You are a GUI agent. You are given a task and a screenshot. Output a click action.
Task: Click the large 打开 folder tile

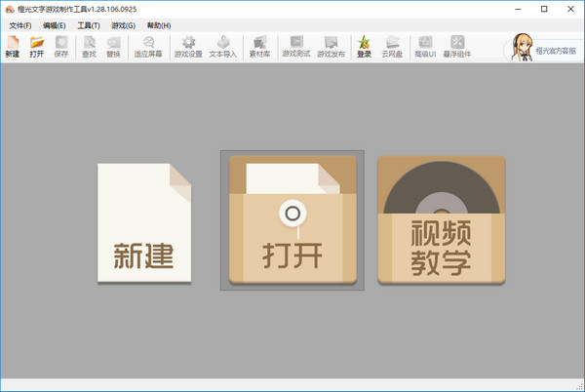click(292, 219)
